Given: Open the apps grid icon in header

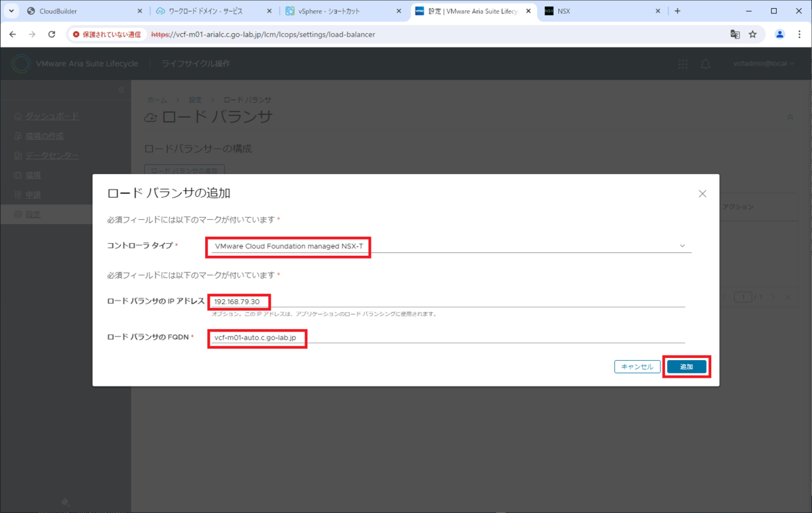Looking at the screenshot, I should [x=683, y=64].
